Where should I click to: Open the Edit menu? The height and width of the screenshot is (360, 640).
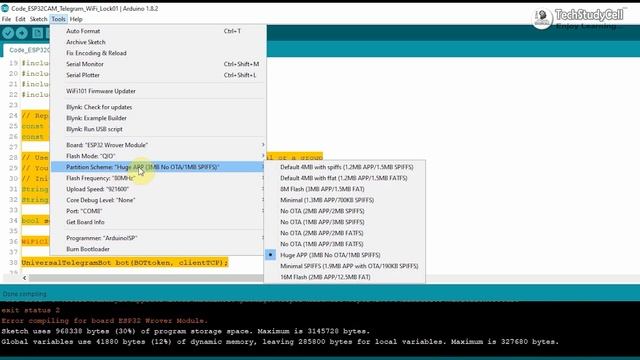[x=20, y=19]
